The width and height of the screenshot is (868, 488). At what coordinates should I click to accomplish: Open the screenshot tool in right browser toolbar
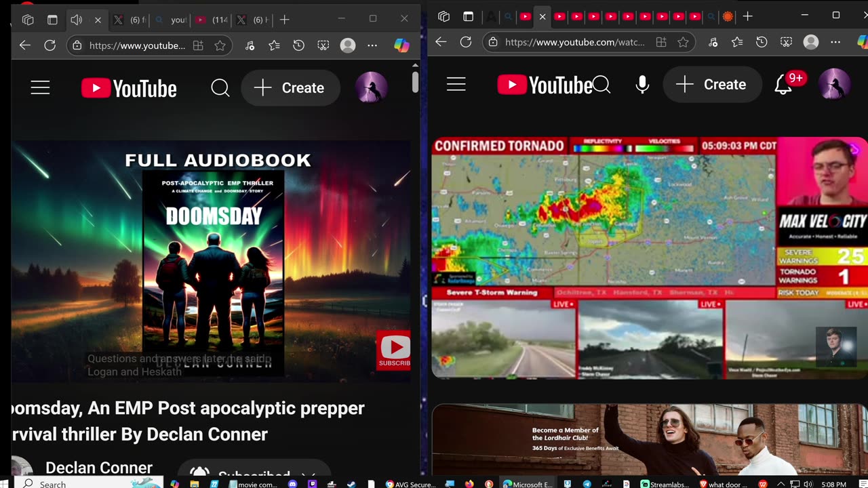tap(787, 42)
